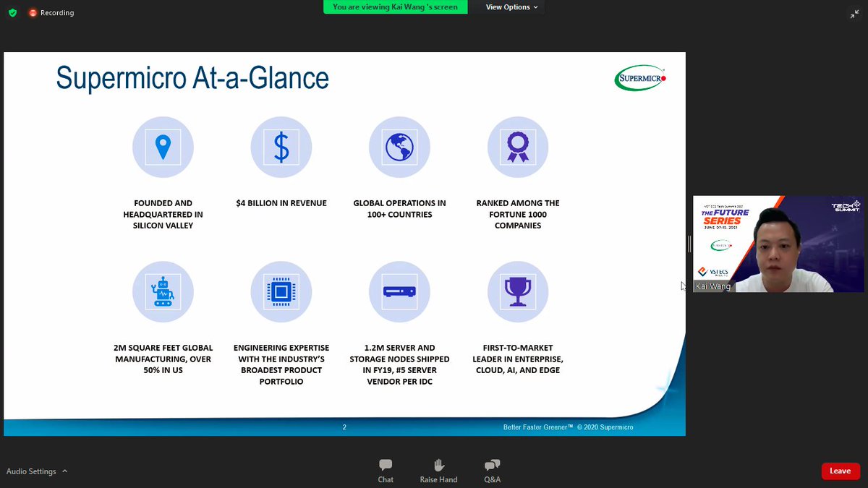This screenshot has width=868, height=488.
Task: Click the processor chip engineering icon
Action: [x=281, y=291]
